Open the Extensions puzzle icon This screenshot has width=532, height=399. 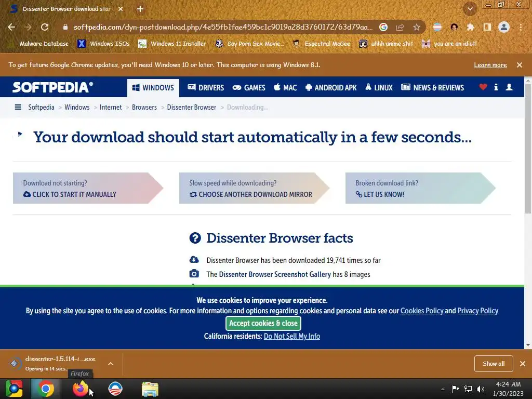470,27
